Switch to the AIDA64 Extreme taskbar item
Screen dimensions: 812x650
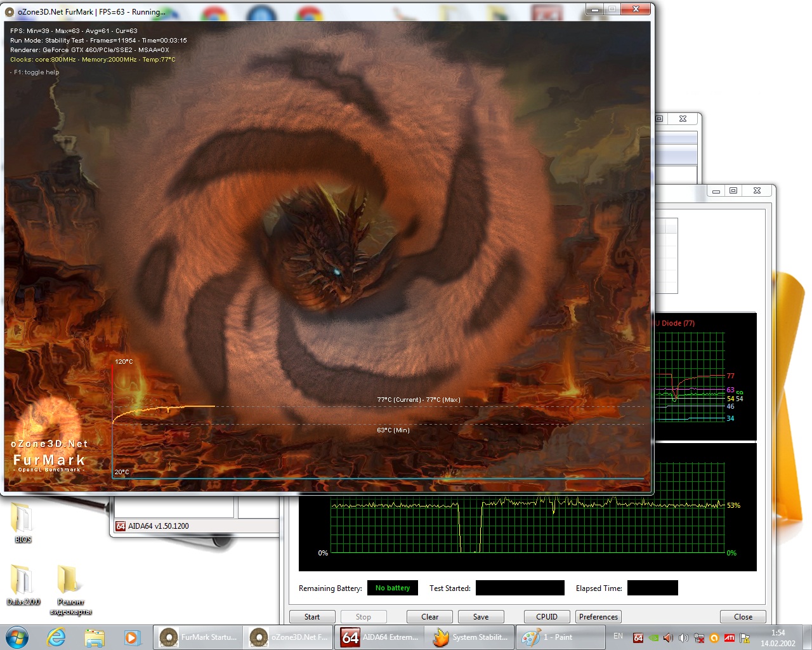(380, 637)
